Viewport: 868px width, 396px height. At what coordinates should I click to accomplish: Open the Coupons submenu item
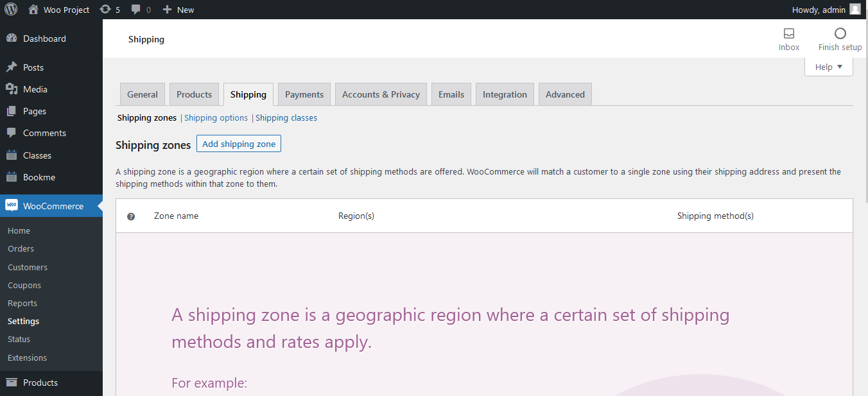point(24,285)
